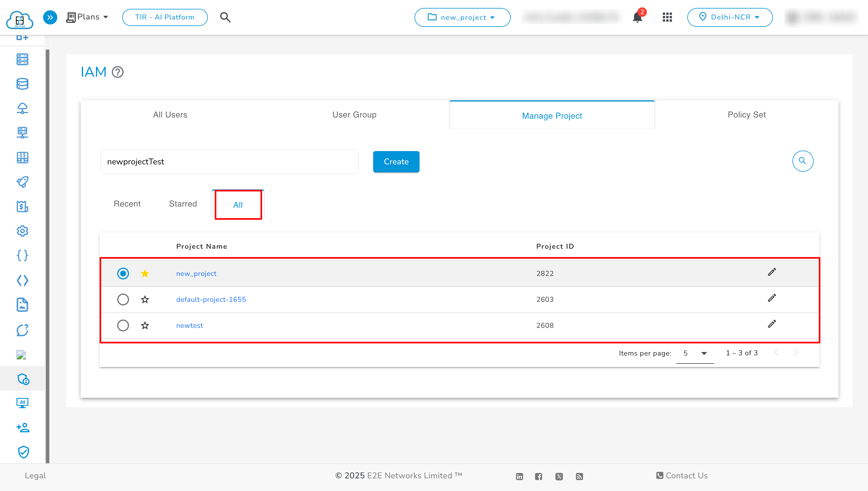This screenshot has height=491, width=868.
Task: Select default-project-1655 radio button
Action: [x=123, y=299]
